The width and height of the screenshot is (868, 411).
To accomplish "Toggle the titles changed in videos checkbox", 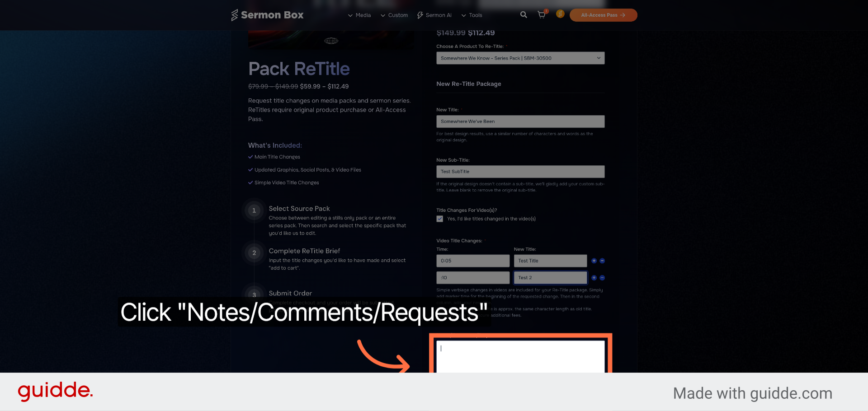I will tap(439, 219).
